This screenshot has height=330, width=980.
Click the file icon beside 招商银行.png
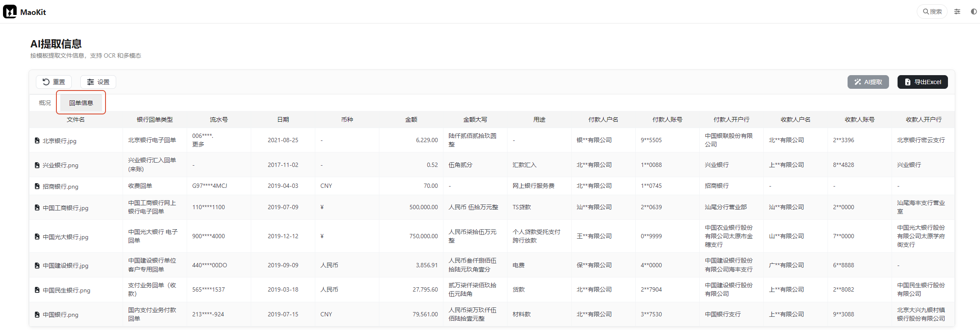coord(37,187)
